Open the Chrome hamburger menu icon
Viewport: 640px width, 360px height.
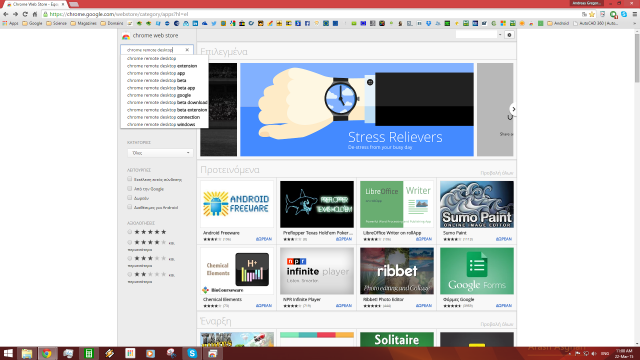635,14
